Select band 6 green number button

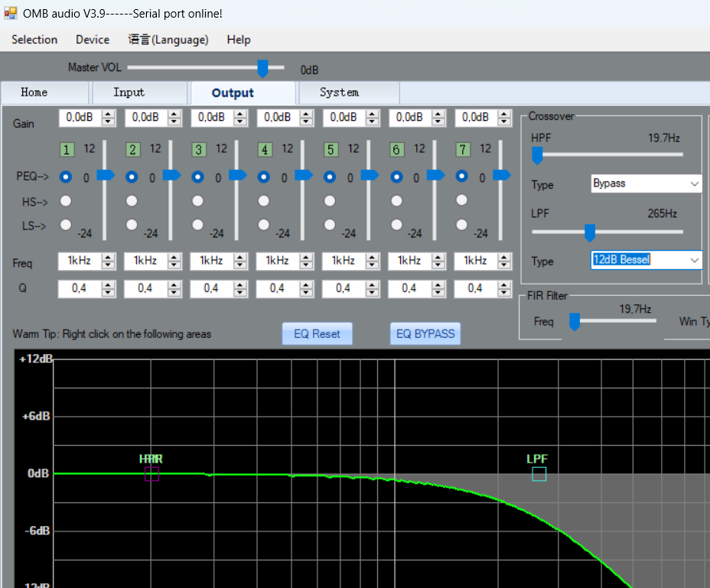pos(396,150)
